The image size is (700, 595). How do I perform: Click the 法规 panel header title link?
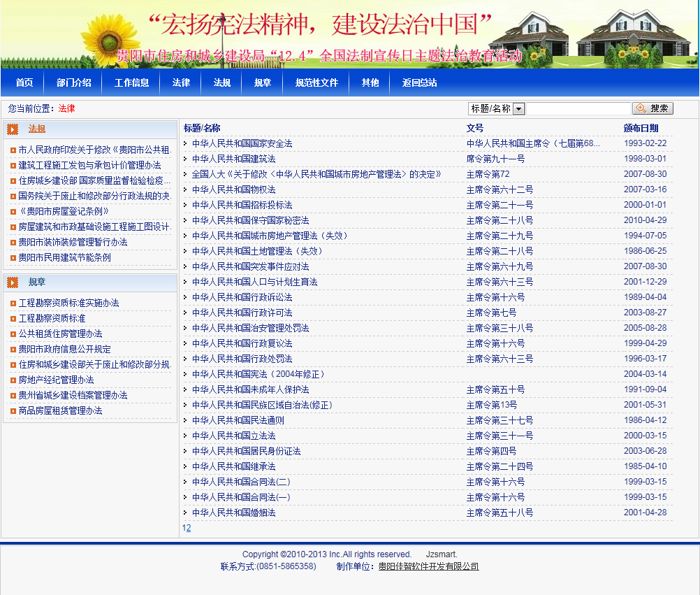37,129
